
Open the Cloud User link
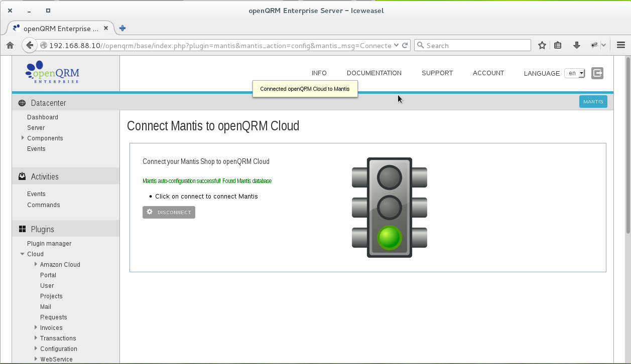click(x=47, y=286)
